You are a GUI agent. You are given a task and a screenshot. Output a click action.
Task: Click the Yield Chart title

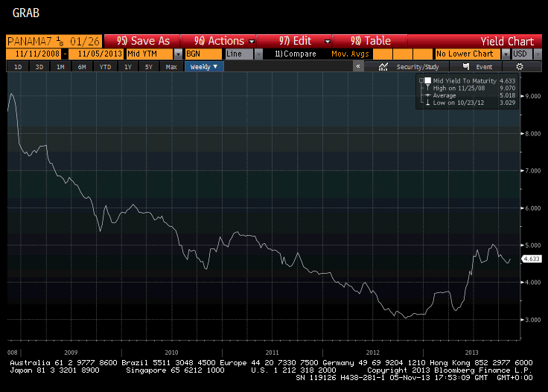click(507, 42)
